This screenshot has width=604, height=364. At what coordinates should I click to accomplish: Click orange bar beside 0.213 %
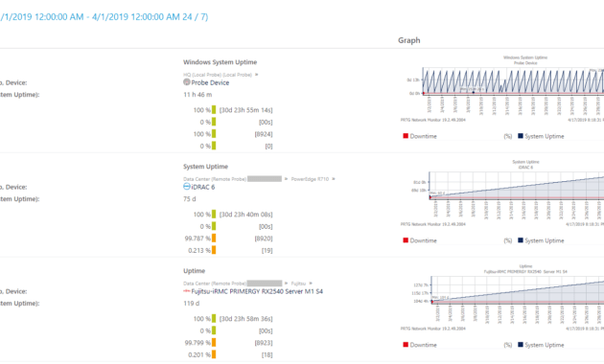pos(214,250)
